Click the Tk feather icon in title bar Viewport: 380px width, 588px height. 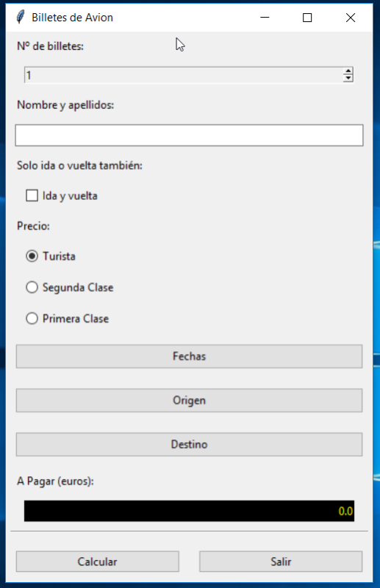coord(21,17)
